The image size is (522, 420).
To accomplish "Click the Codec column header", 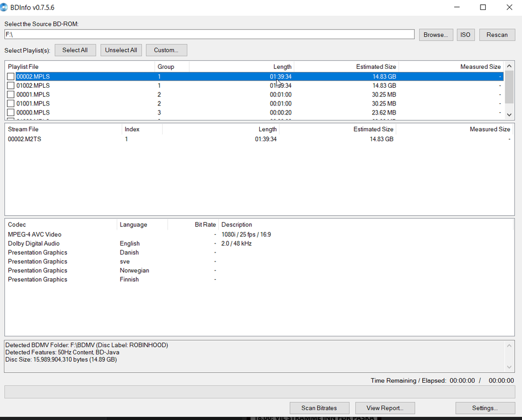I will coord(61,225).
